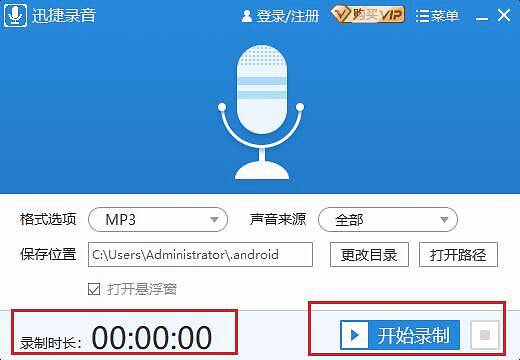The height and width of the screenshot is (360, 520).
Task: Click the square stop recording button
Action: coord(485,335)
